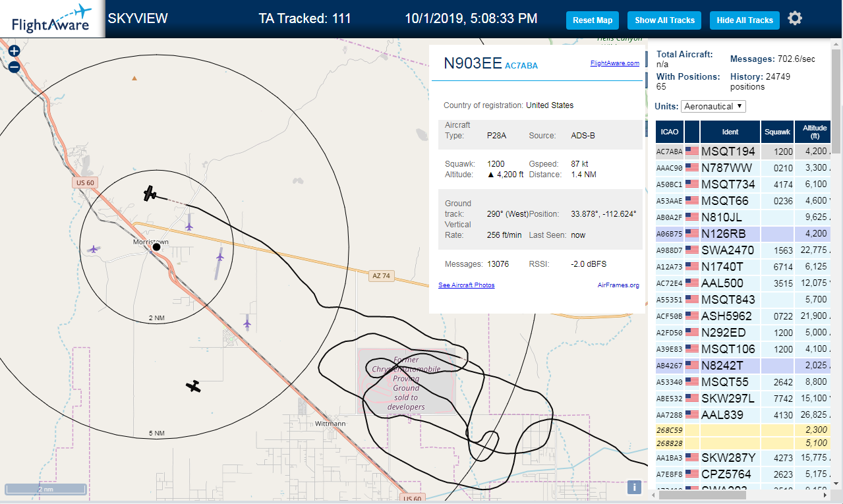Viewport: 843px width, 504px height.
Task: Click US flag in CPZ5764 row
Action: (692, 474)
